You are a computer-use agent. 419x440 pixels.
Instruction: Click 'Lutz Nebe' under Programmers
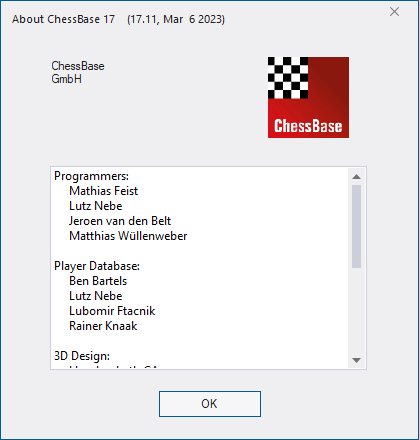[x=96, y=206]
